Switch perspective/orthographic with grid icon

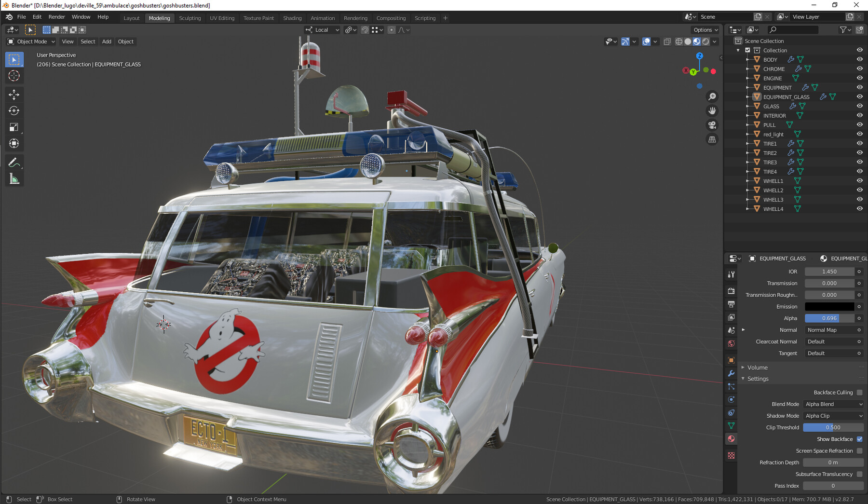pos(712,139)
